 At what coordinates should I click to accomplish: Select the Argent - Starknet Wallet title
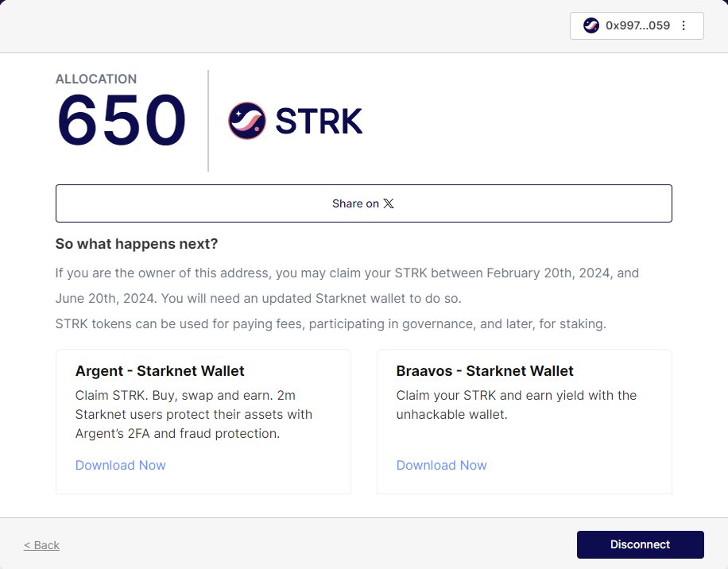tap(160, 371)
